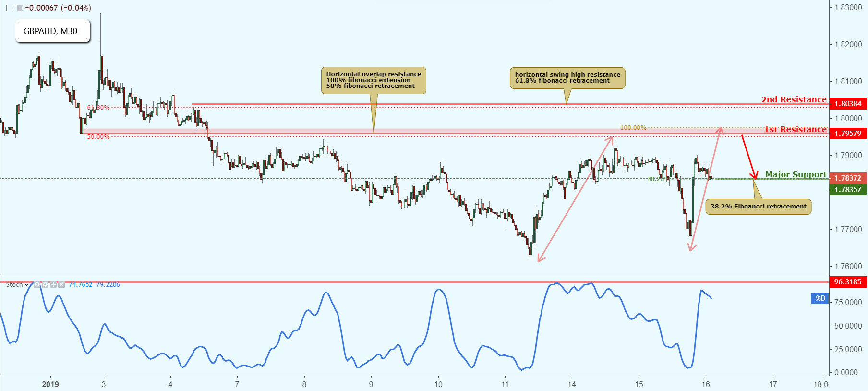The image size is (868, 391).
Task: Click the 2nd Resistance label
Action: point(794,99)
